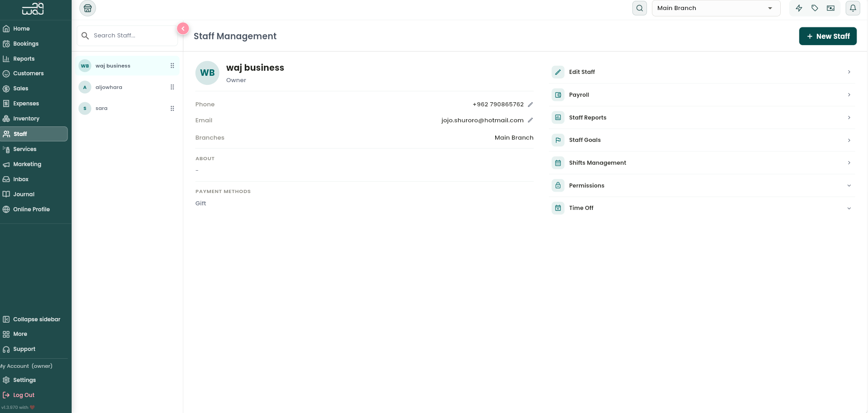This screenshot has width=868, height=413.
Task: Open Online Profile in sidebar
Action: [x=34, y=209]
